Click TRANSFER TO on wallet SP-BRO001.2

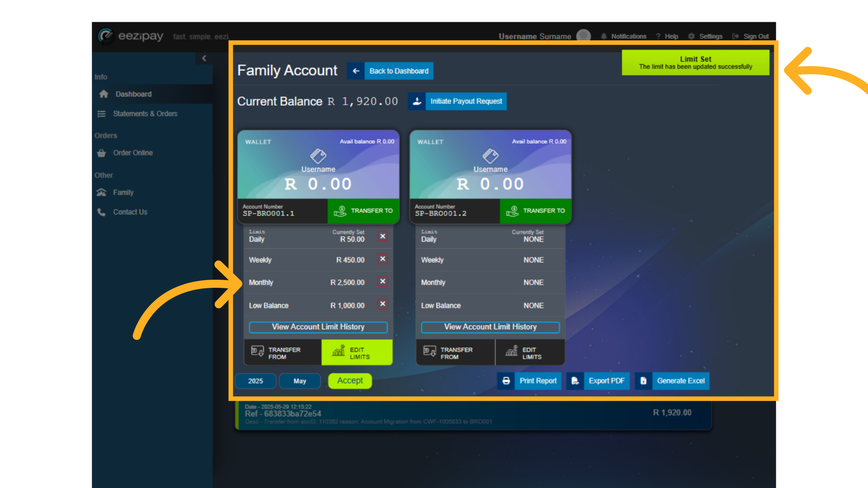(536, 211)
